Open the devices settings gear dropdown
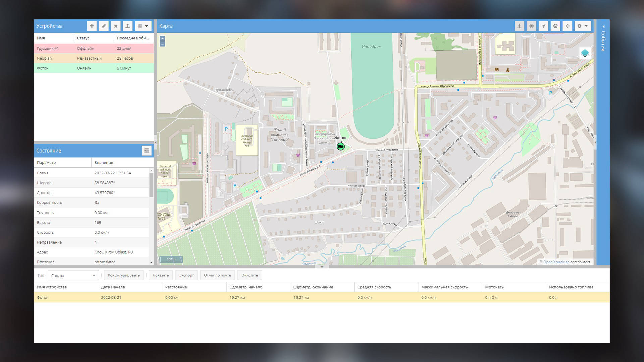The image size is (644, 362). click(143, 26)
